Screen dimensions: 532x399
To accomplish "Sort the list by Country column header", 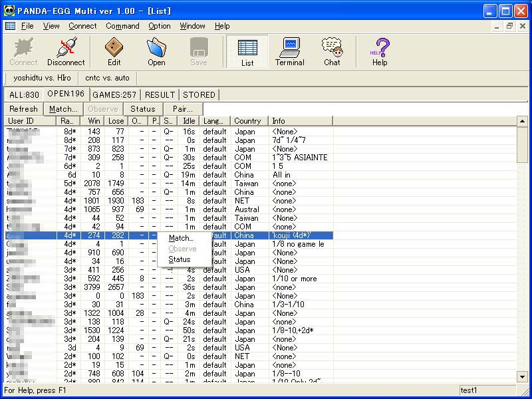I will [x=248, y=121].
